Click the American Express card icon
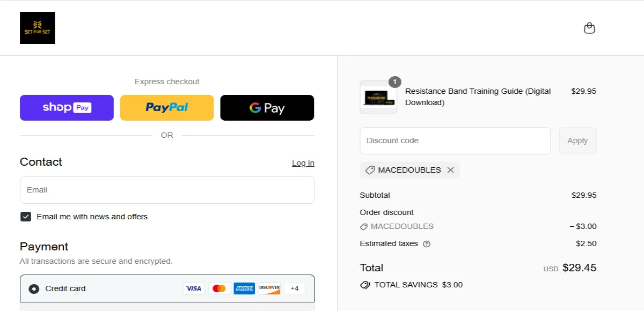Image resolution: width=644 pixels, height=311 pixels. tap(244, 288)
